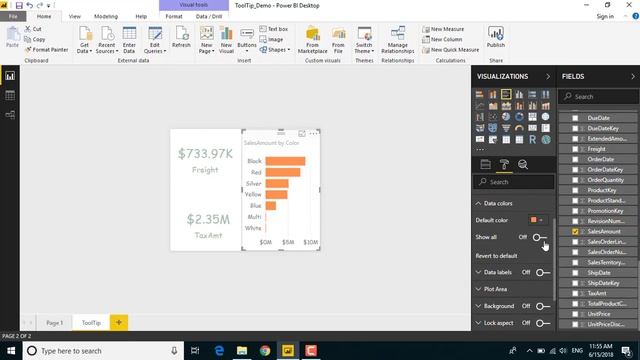Image resolution: width=640 pixels, height=360 pixels.
Task: Select the Scatter chart visualization
Action: [493, 117]
